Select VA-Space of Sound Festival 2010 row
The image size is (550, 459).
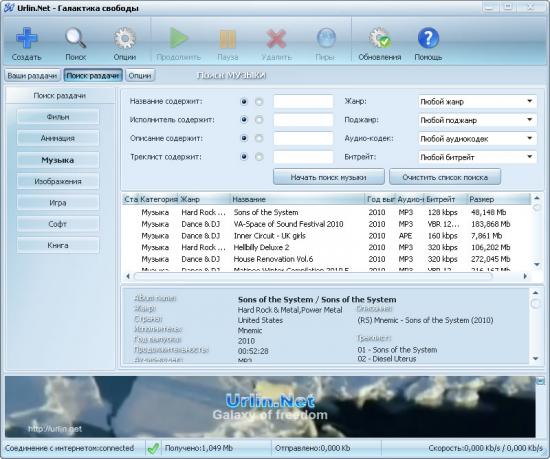(326, 224)
